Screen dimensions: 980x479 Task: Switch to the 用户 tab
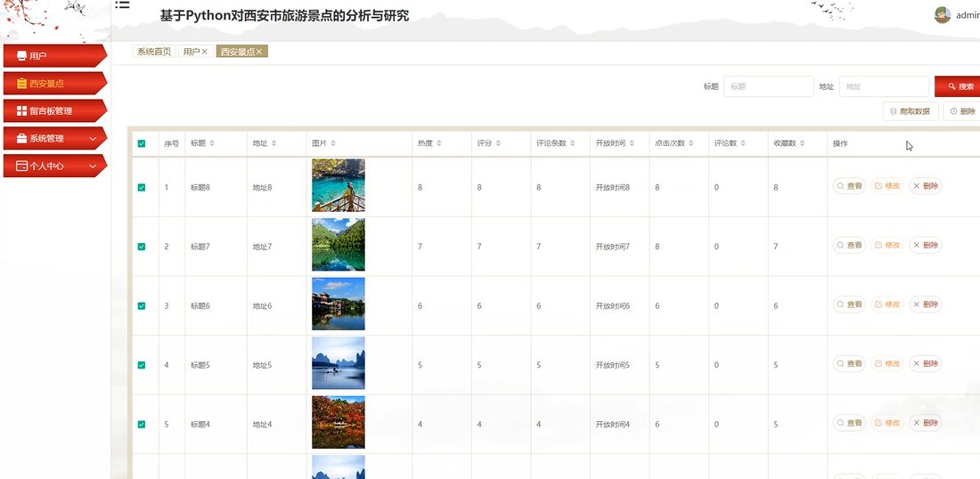(x=196, y=52)
